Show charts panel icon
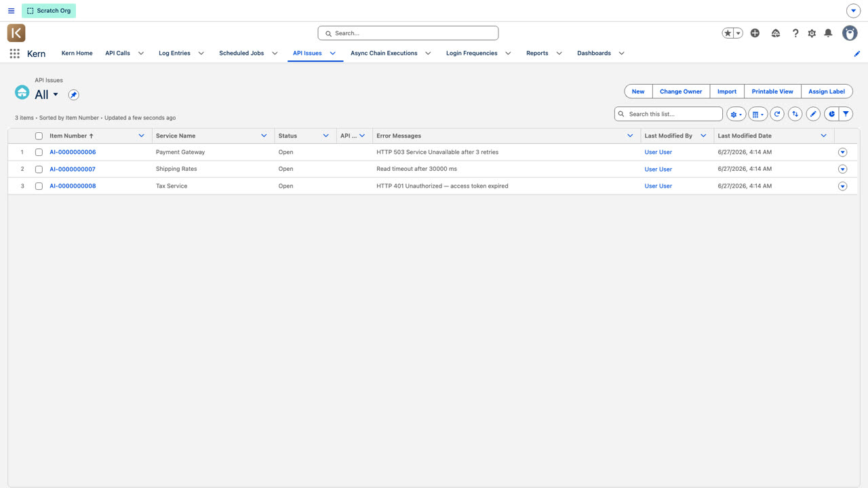Viewport: 868px width, 488px height. pyautogui.click(x=831, y=114)
